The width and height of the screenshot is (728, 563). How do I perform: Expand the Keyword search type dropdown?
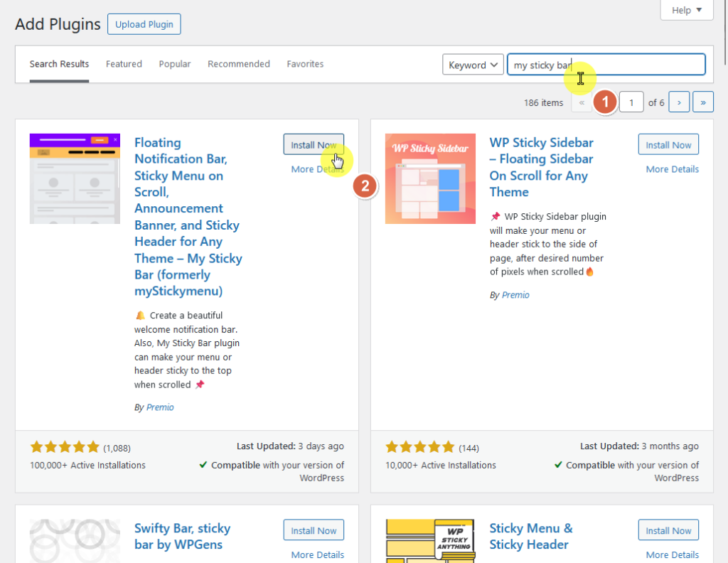pyautogui.click(x=473, y=65)
